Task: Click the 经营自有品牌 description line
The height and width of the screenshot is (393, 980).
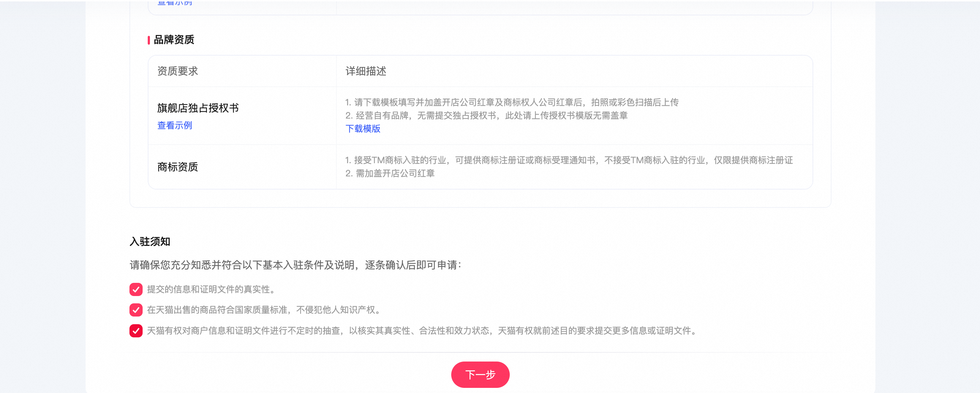Action: [x=486, y=115]
